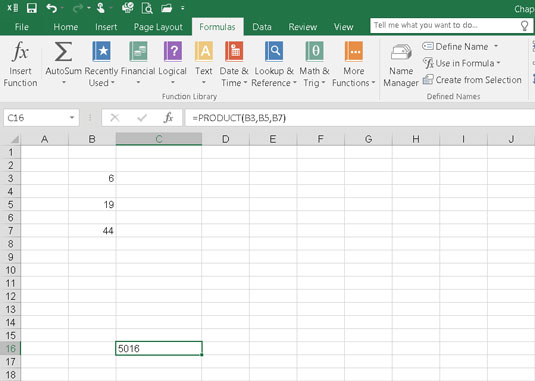The width and height of the screenshot is (535, 381).
Task: Open the More Functions orange icon
Action: tap(354, 51)
